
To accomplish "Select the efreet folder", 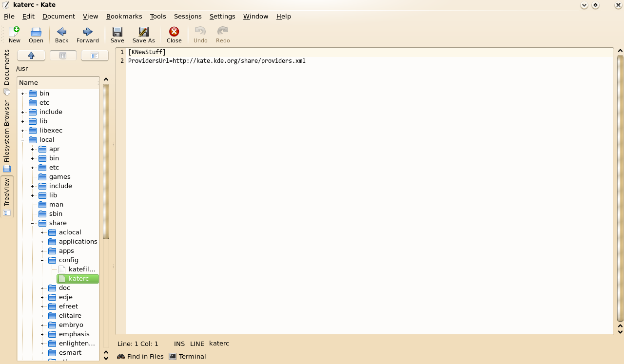I will [68, 307].
